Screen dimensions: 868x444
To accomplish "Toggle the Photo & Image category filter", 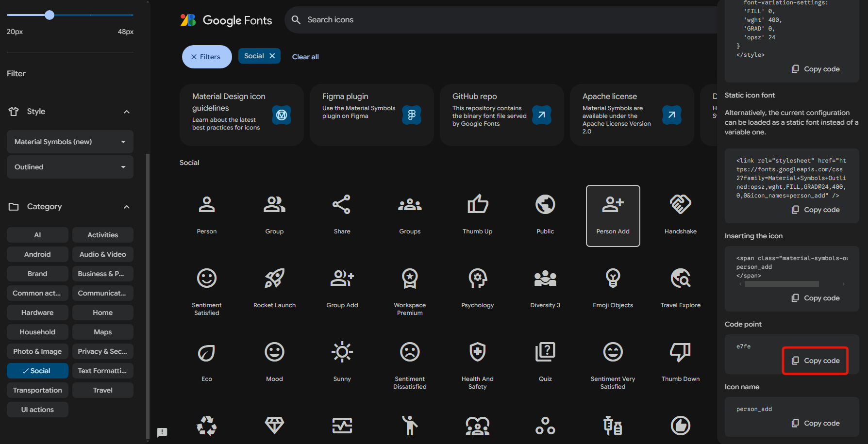I will 37,351.
